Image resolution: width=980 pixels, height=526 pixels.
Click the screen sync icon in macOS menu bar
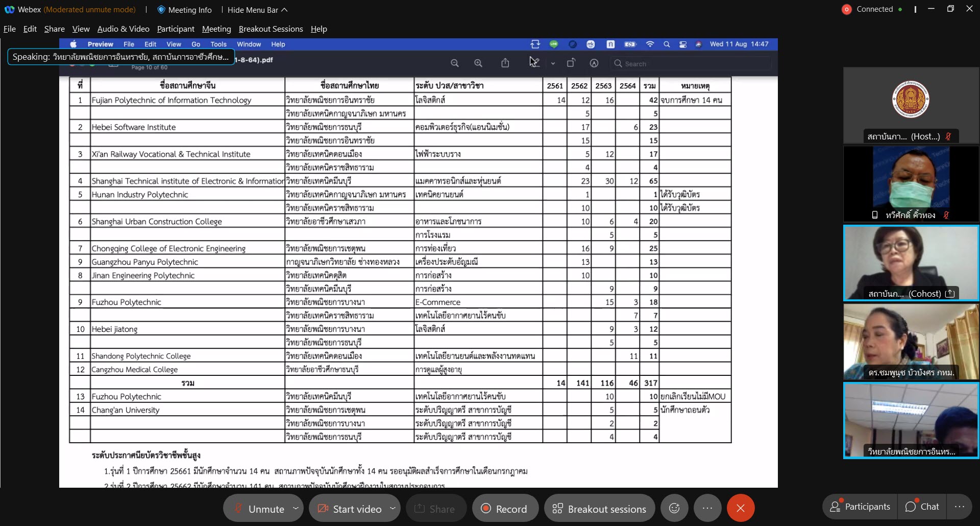click(x=535, y=44)
